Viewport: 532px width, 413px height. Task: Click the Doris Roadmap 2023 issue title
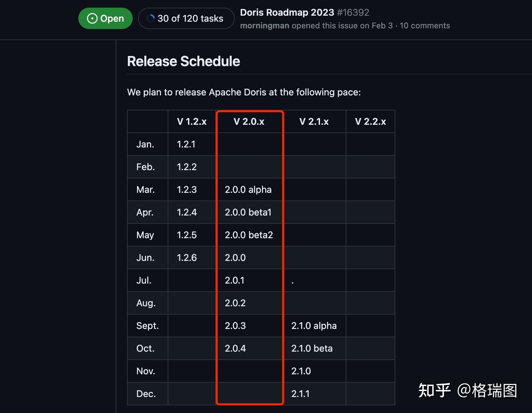pyautogui.click(x=287, y=12)
